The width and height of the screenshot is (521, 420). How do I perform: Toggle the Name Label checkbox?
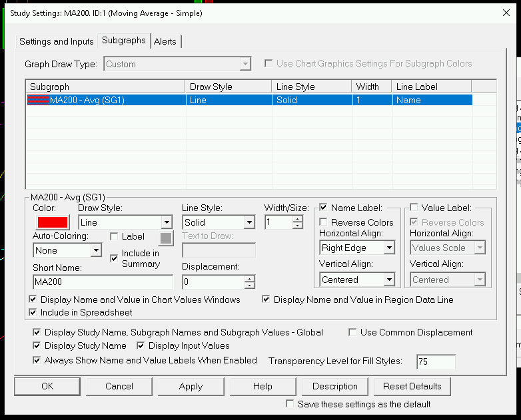tap(324, 208)
